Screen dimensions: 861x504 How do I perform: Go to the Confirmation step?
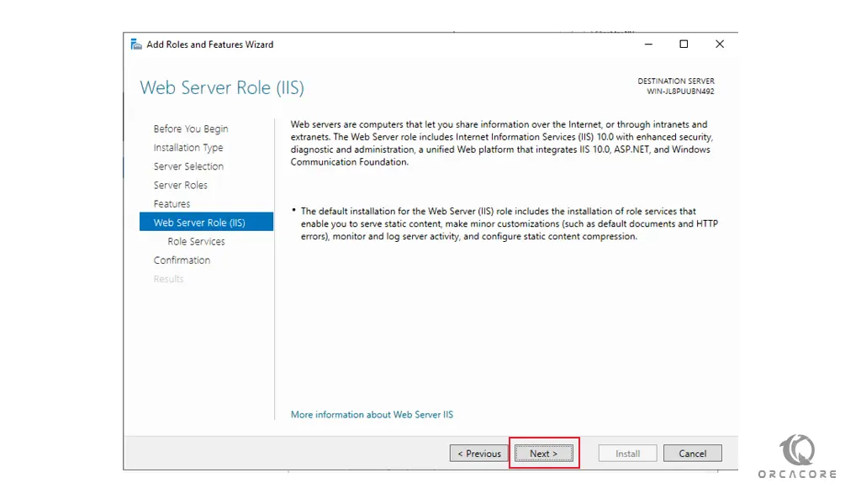tap(182, 260)
